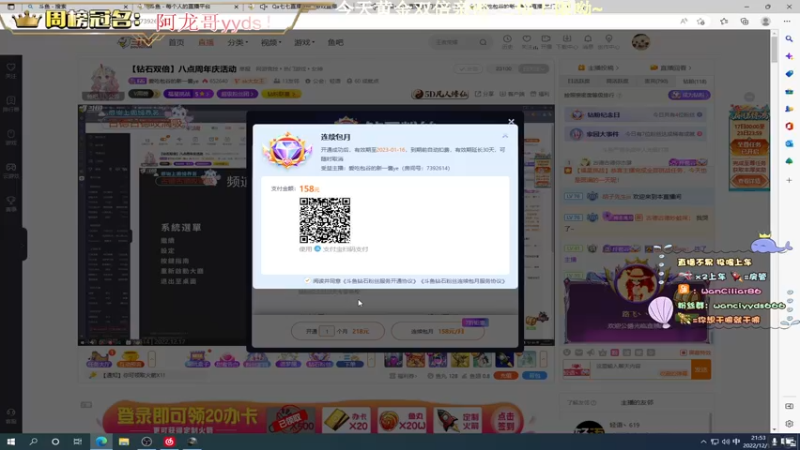
Task: Go to 首页 in Douyu navigation
Action: coord(176,42)
